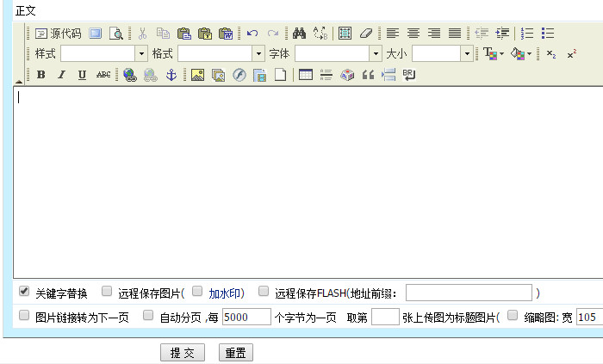This screenshot has width=603, height=364.
Task: Insert a video media file icon
Action: (x=260, y=75)
